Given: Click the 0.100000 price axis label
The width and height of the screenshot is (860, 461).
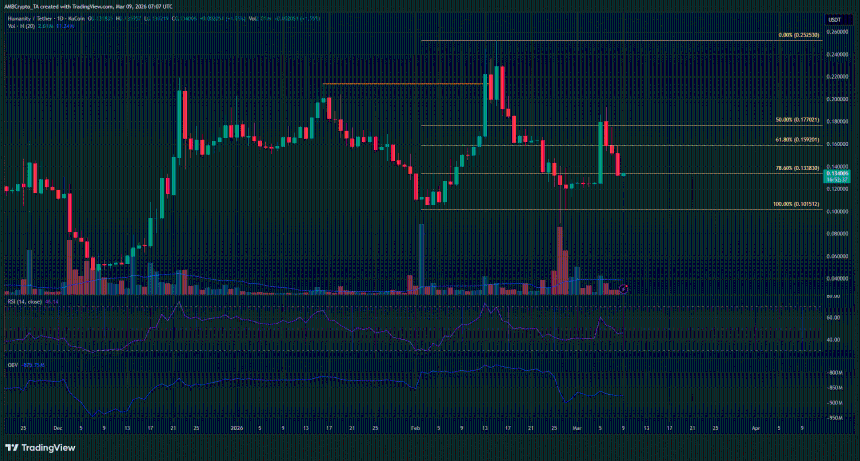Looking at the screenshot, I should click(x=837, y=212).
